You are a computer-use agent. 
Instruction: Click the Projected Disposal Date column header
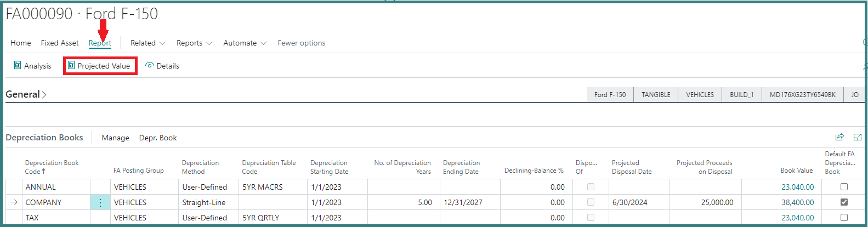click(x=632, y=167)
